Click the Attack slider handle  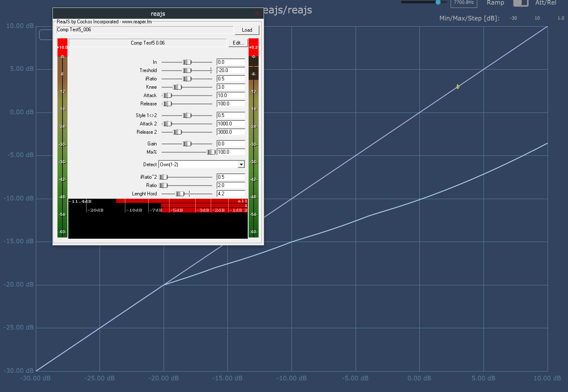[x=167, y=95]
